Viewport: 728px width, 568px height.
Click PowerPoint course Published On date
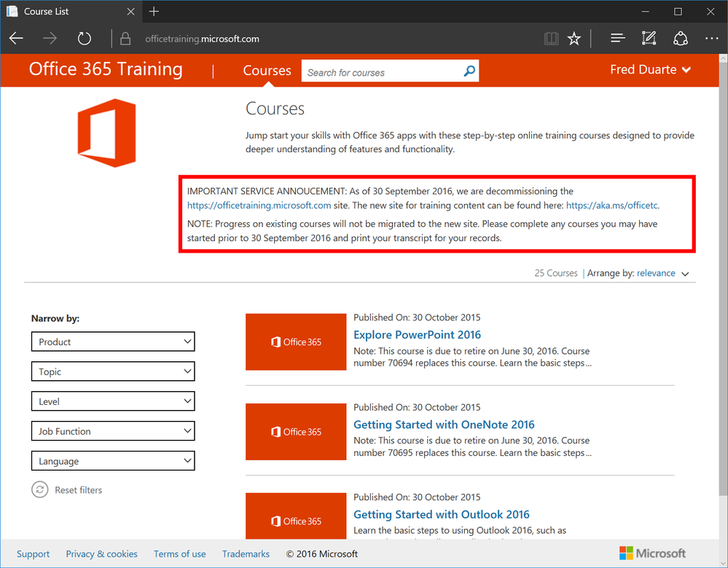click(x=417, y=317)
